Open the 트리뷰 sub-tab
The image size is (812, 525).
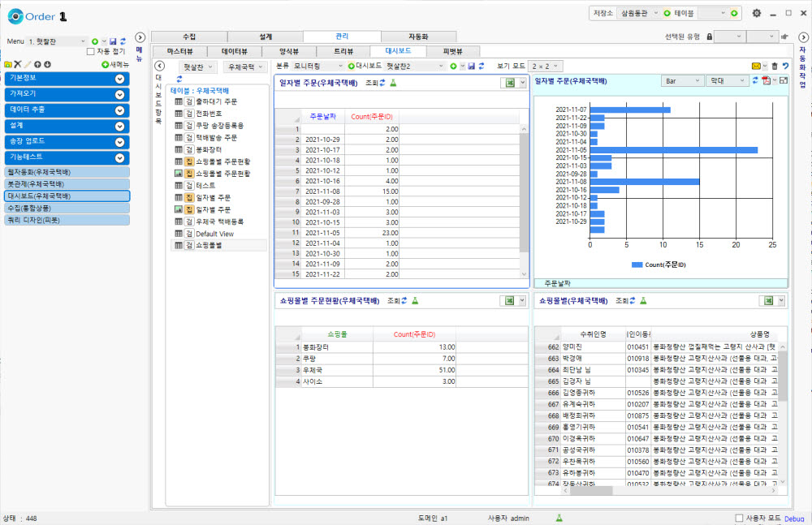[x=343, y=51]
